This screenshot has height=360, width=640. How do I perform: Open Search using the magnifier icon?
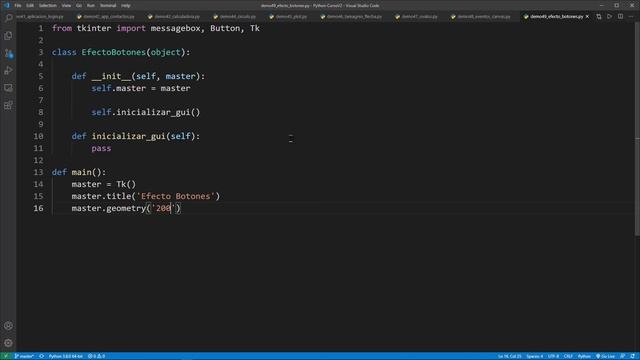pyautogui.click(x=8, y=18)
